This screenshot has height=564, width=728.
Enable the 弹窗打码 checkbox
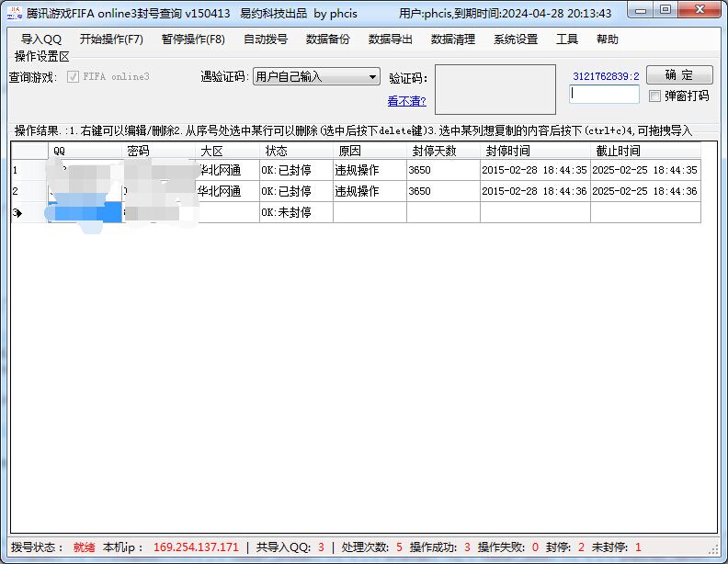(654, 96)
